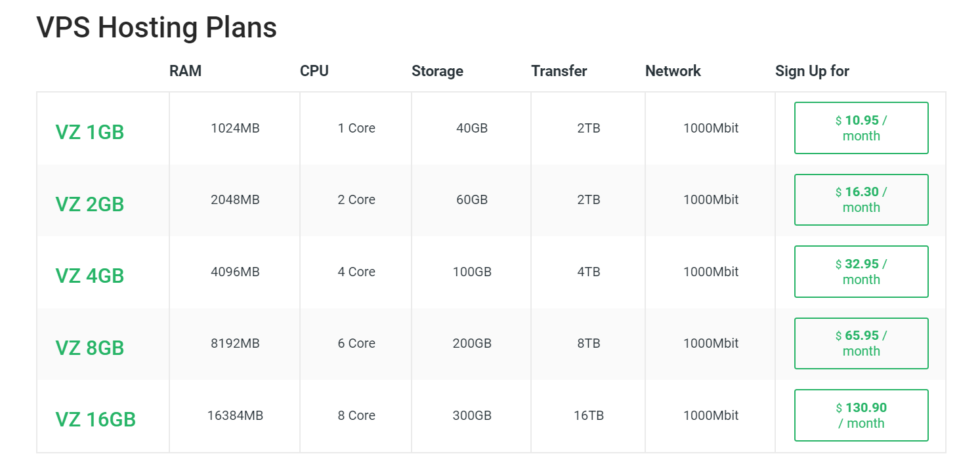The height and width of the screenshot is (454, 980).
Task: Open the VZ 2GB plan link
Action: click(x=90, y=204)
